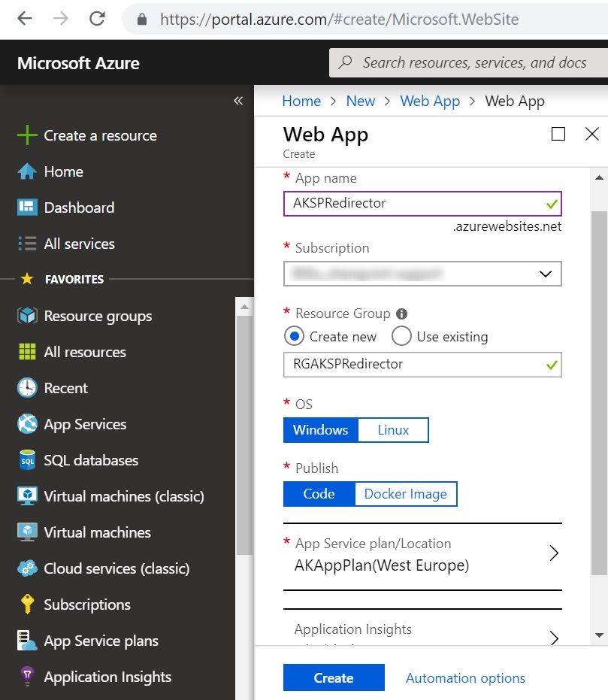Go to the Web App breadcrumb link
Screen dimensions: 608x700
[430, 102]
